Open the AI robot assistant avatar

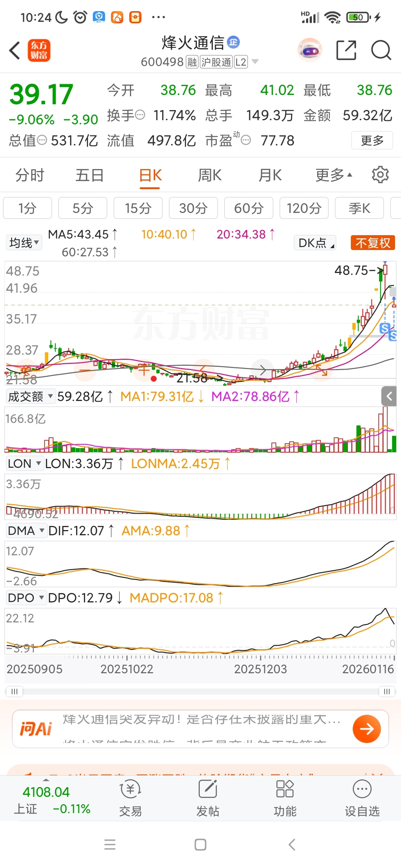click(x=310, y=50)
